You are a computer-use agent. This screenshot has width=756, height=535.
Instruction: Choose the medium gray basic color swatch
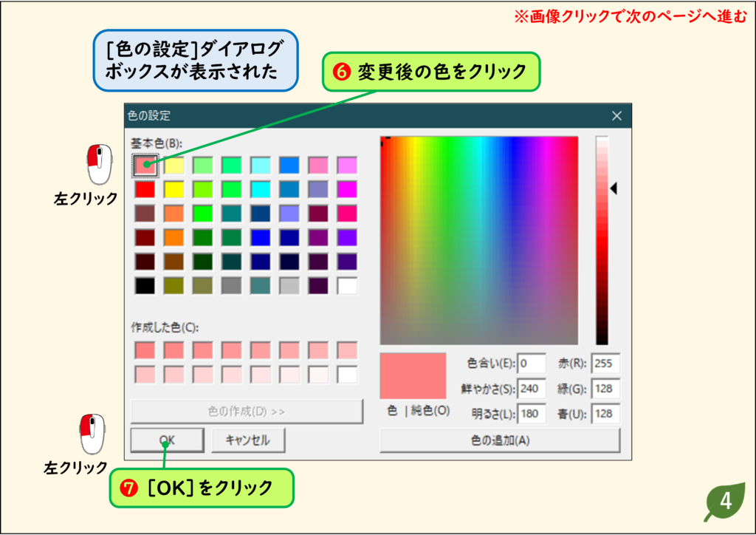coord(232,285)
